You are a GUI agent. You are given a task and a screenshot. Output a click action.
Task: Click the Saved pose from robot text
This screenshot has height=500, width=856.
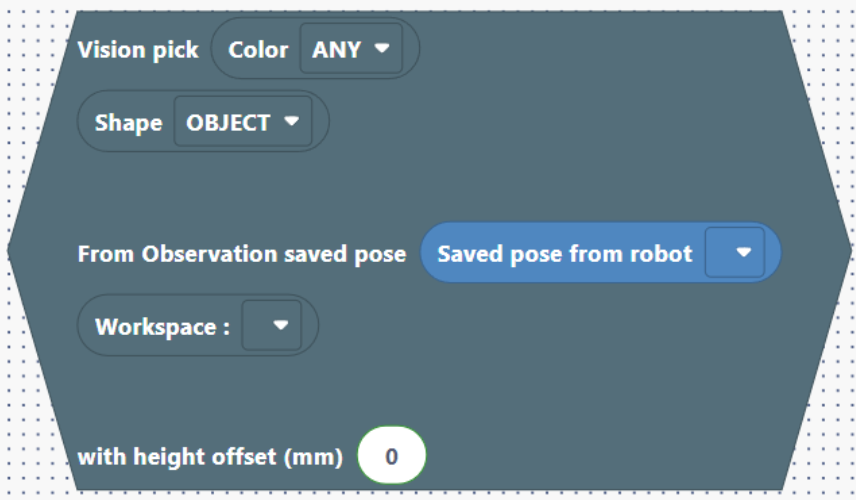[x=564, y=253]
